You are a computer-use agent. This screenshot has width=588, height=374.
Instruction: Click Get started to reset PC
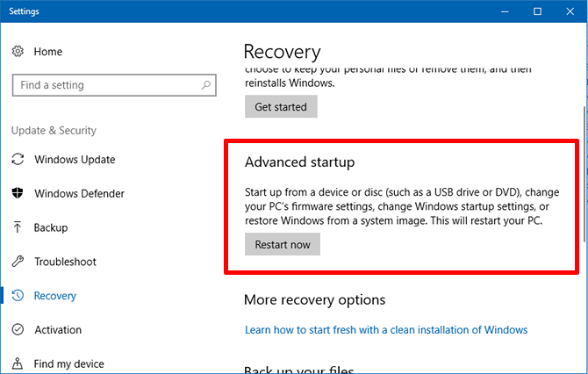pos(281,106)
